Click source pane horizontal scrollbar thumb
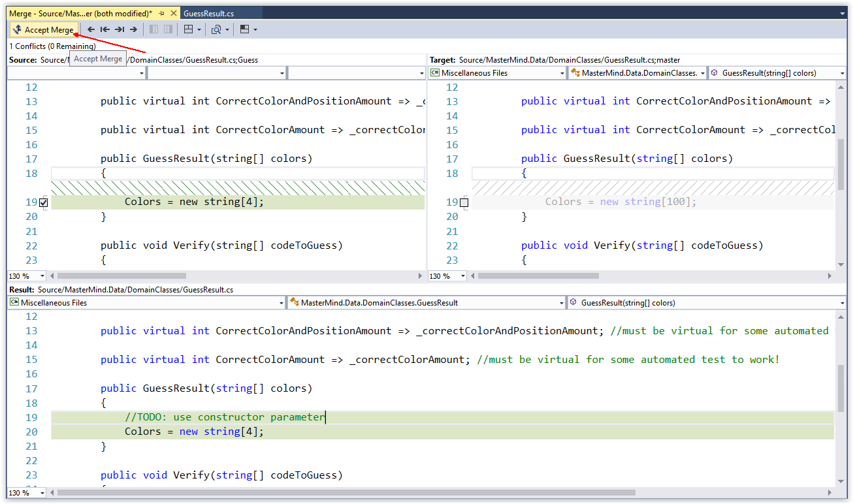The width and height of the screenshot is (853, 504). (121, 276)
